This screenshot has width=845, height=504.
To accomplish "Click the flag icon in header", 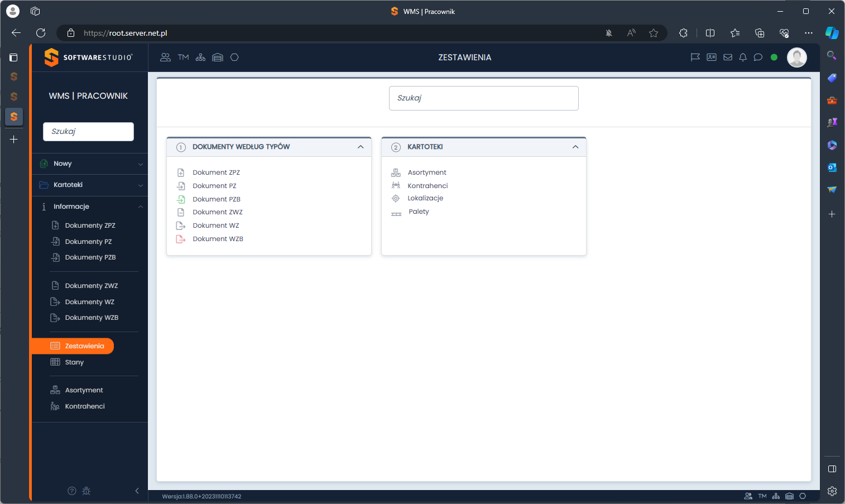I will pos(695,57).
